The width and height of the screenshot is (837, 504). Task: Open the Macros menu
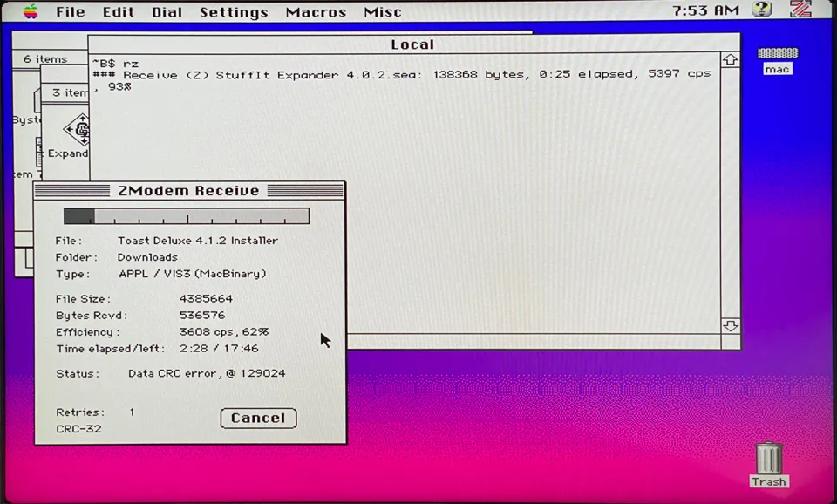click(316, 11)
